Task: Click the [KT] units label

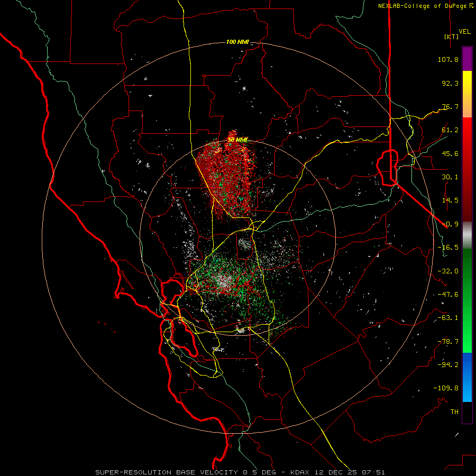Action: click(x=451, y=36)
